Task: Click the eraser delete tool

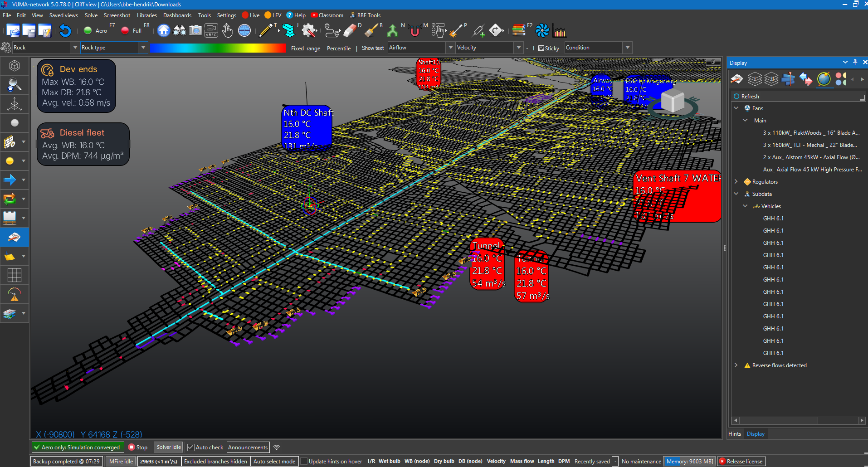Action: coord(350,31)
